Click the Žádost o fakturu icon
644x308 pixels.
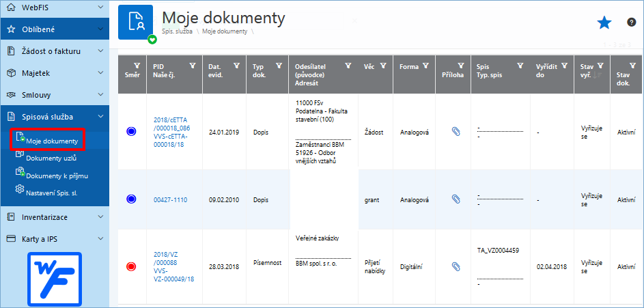[12, 51]
